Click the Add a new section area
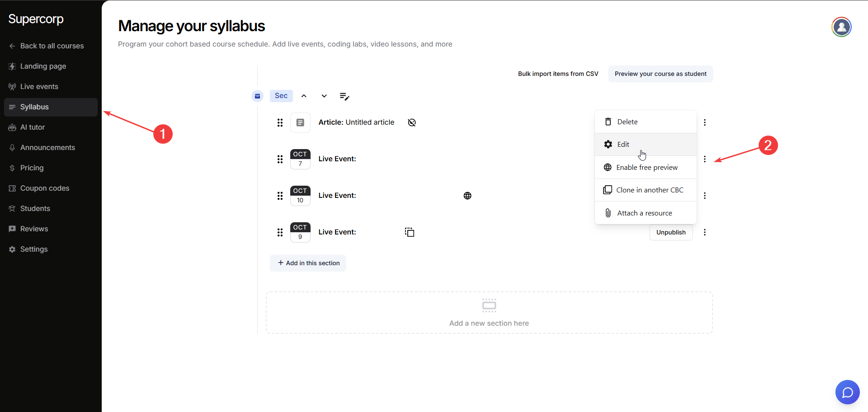The image size is (868, 412). [489, 313]
